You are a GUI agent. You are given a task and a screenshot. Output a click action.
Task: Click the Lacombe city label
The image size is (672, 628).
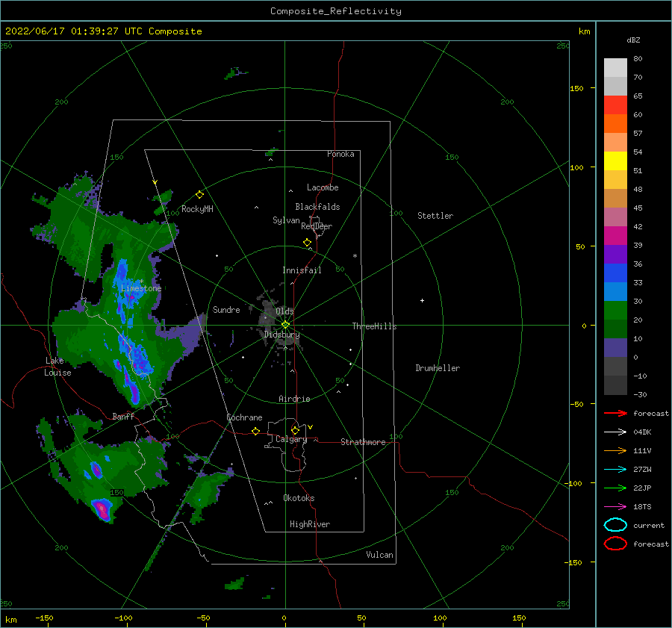point(323,187)
